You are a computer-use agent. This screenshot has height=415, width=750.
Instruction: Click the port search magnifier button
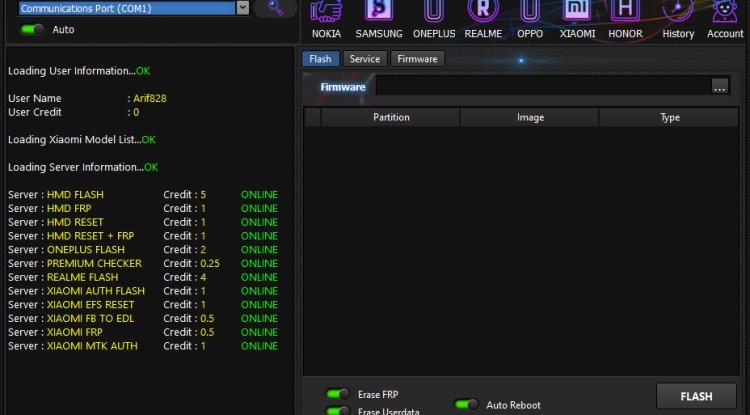point(275,8)
